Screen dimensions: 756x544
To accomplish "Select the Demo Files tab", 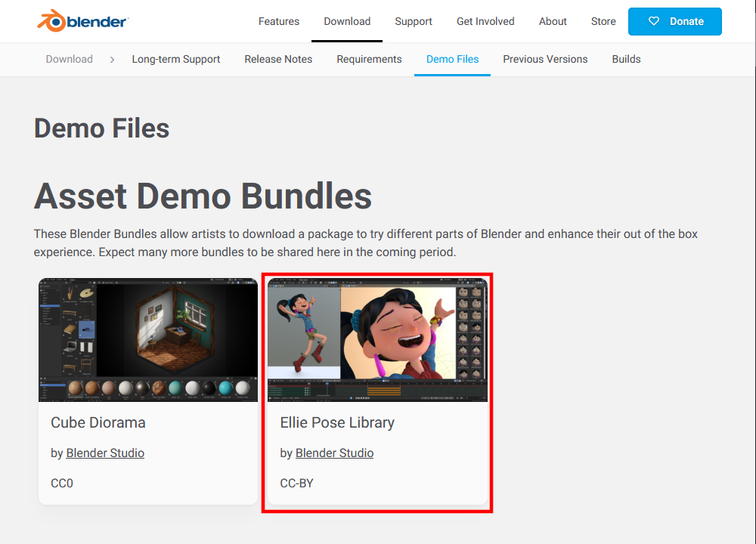I will [x=452, y=59].
